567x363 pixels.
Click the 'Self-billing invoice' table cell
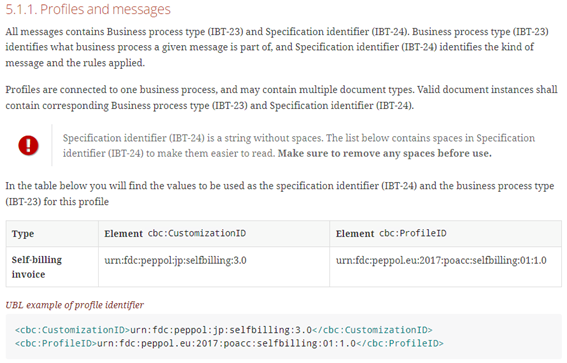tap(37, 267)
